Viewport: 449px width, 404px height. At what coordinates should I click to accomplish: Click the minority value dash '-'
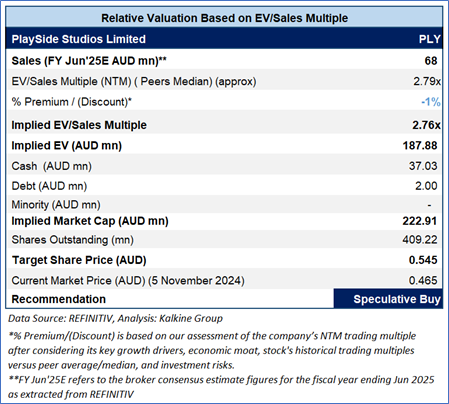tap(429, 205)
